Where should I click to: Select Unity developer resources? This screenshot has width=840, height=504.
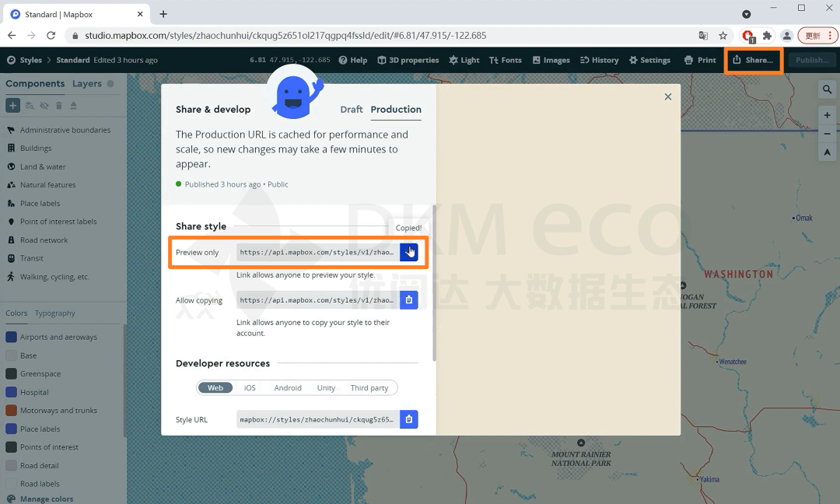(326, 388)
